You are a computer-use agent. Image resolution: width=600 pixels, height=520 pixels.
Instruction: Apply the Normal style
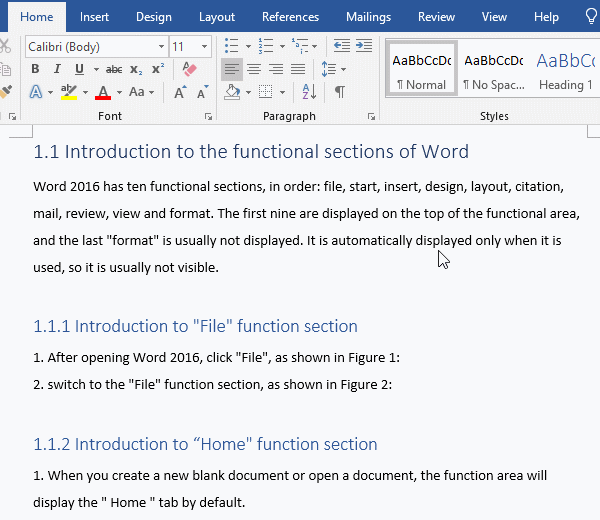421,68
